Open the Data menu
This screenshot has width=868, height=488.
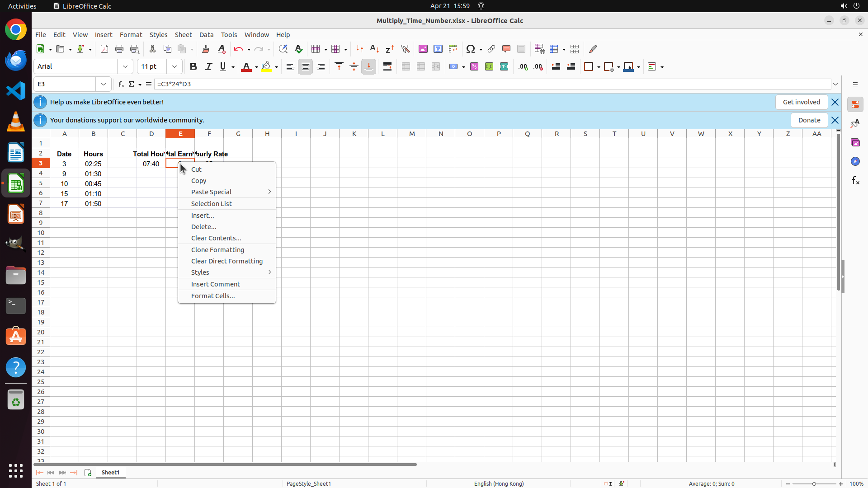tap(206, 35)
